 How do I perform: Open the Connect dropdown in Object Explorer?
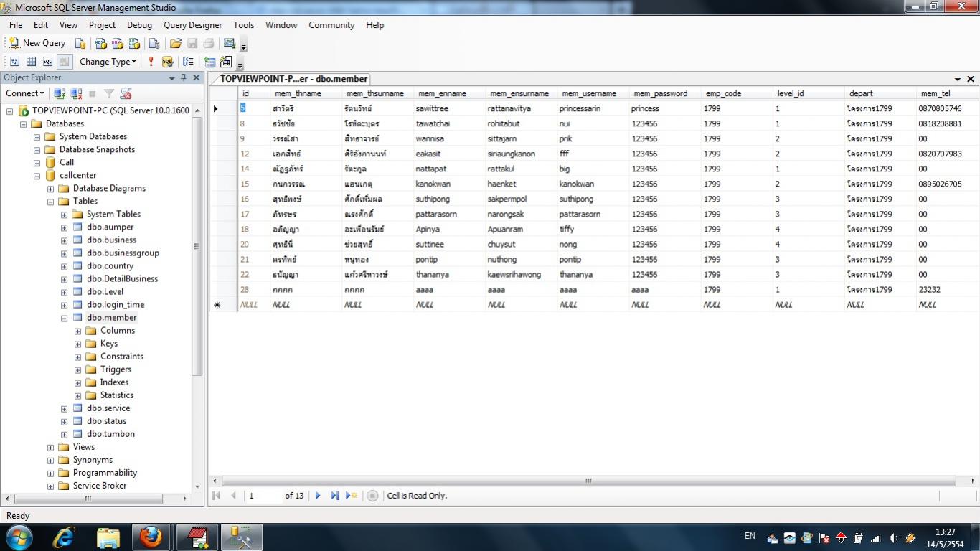point(25,93)
